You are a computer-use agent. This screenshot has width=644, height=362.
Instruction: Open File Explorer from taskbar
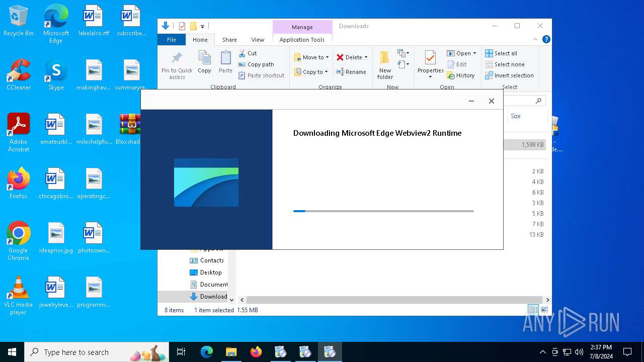coord(231,352)
